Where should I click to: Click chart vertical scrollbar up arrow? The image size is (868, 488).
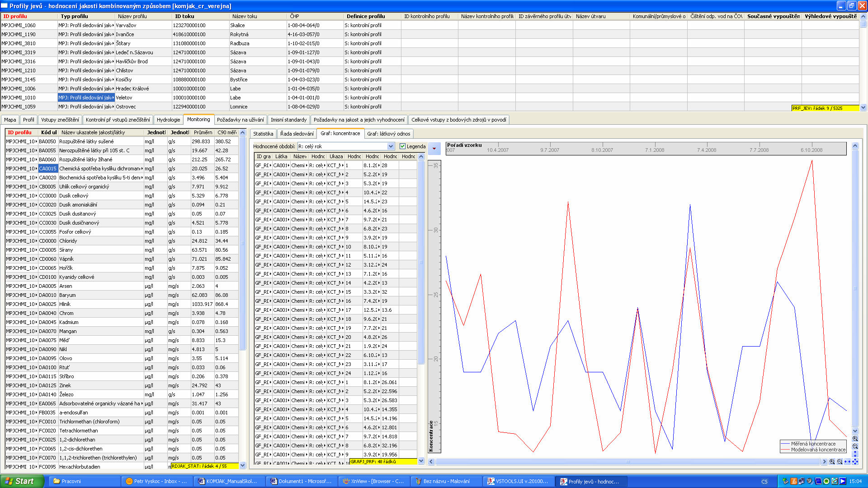point(855,145)
